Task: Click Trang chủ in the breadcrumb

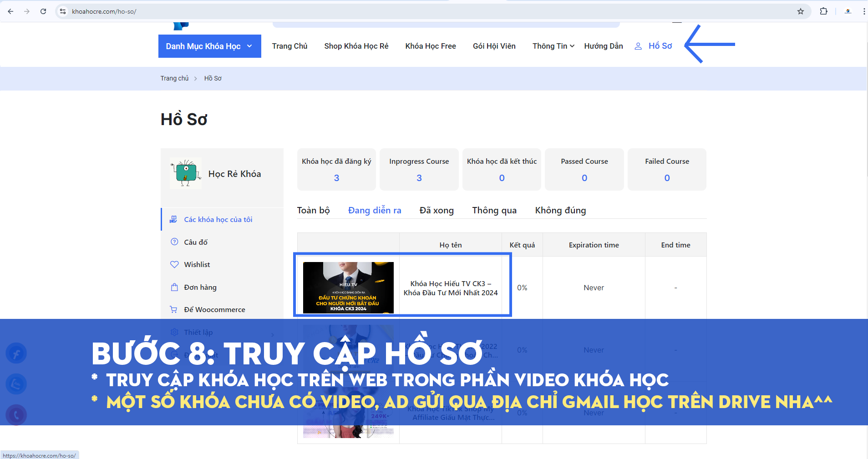Action: coord(174,78)
